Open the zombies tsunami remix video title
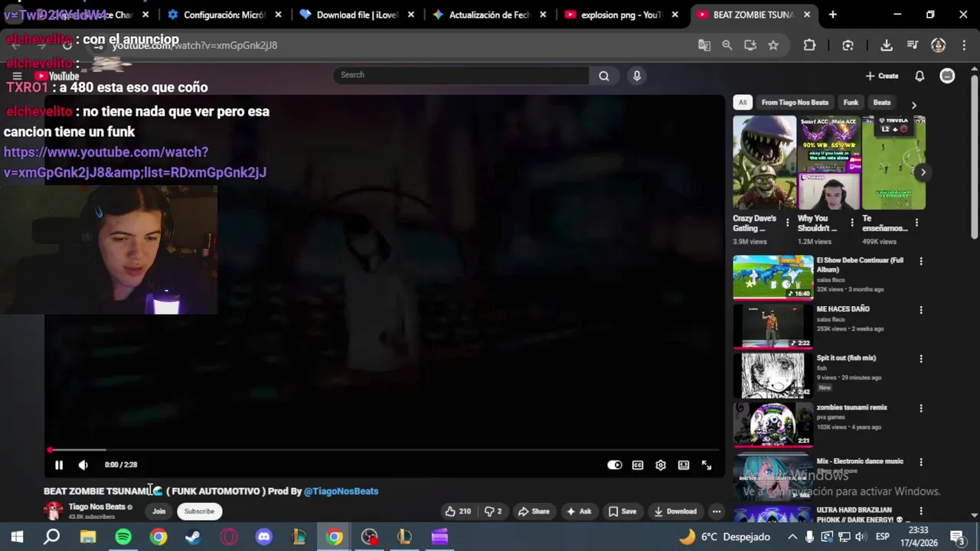 (851, 408)
